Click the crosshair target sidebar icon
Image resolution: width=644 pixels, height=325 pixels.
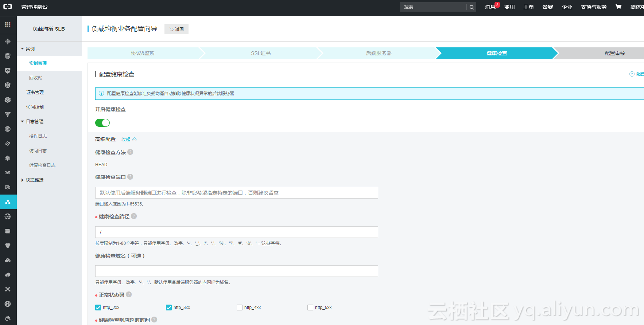point(8,42)
